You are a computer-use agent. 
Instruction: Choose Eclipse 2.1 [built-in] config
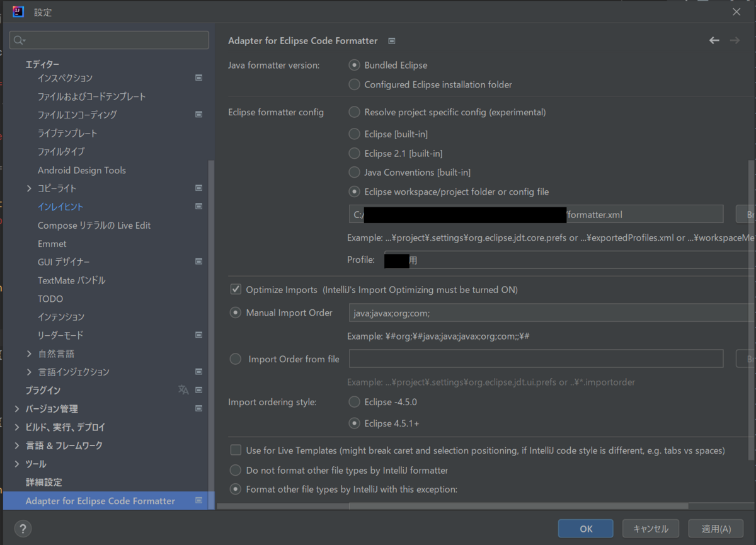355,153
